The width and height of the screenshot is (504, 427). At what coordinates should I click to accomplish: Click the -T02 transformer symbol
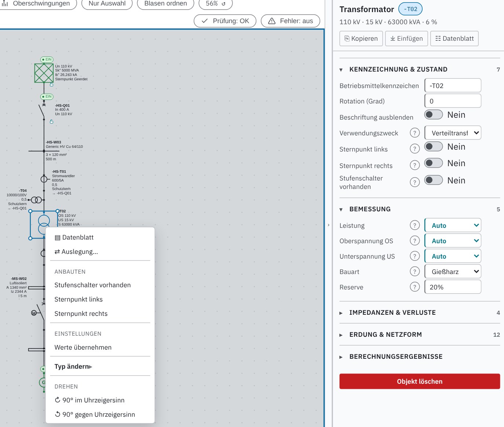click(44, 225)
